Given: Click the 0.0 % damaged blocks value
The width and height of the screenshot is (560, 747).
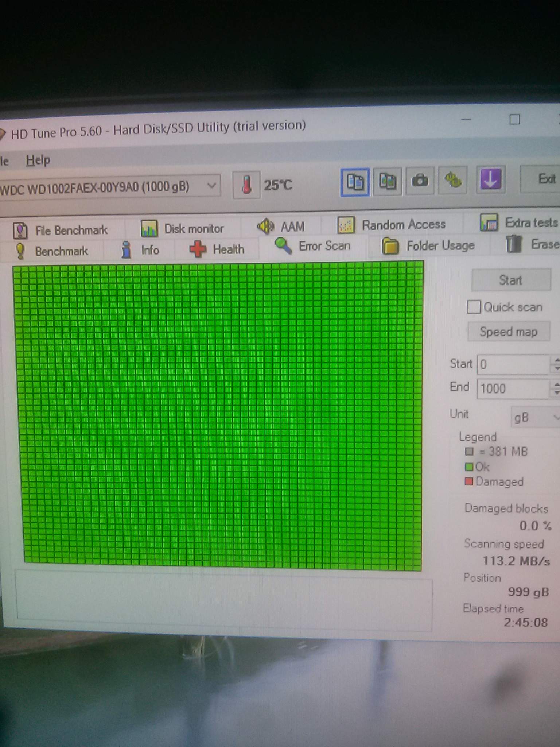Looking at the screenshot, I should coord(535,526).
